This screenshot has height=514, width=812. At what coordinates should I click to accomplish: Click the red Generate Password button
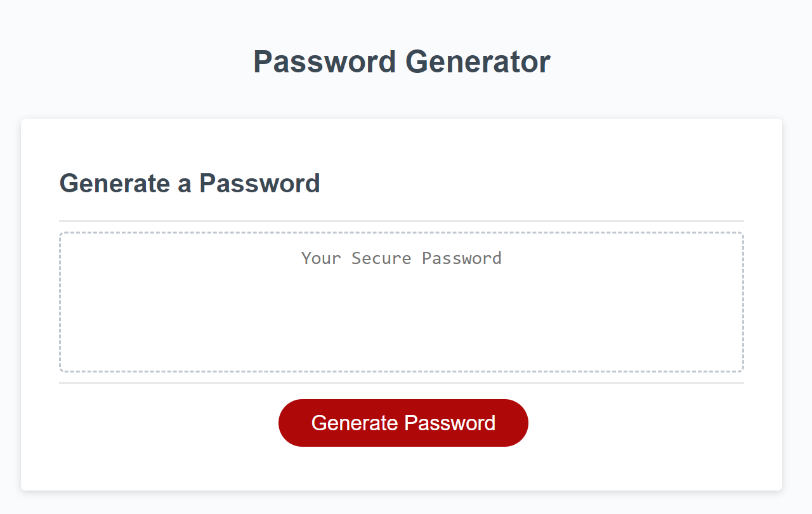403,423
